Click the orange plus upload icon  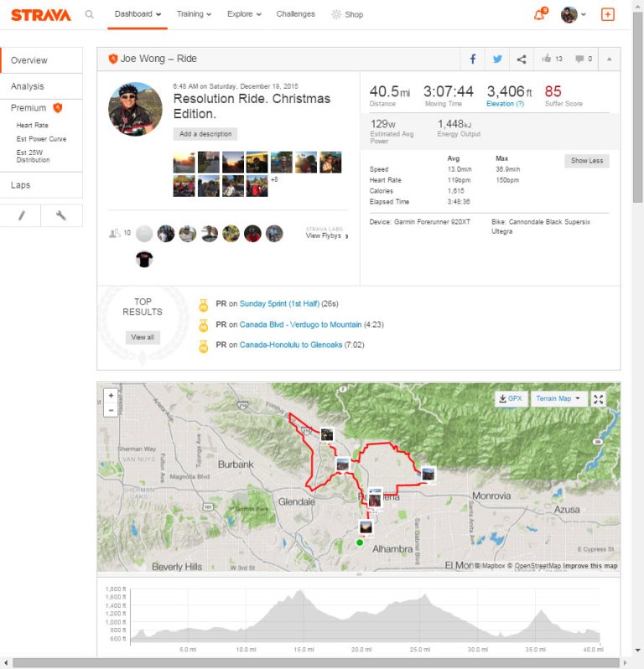[608, 14]
